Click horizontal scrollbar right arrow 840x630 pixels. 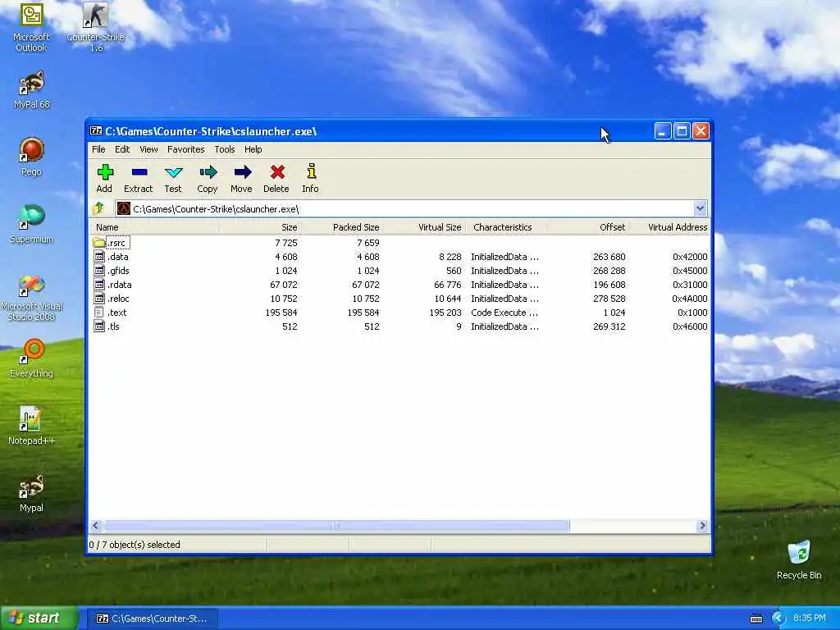(703, 526)
